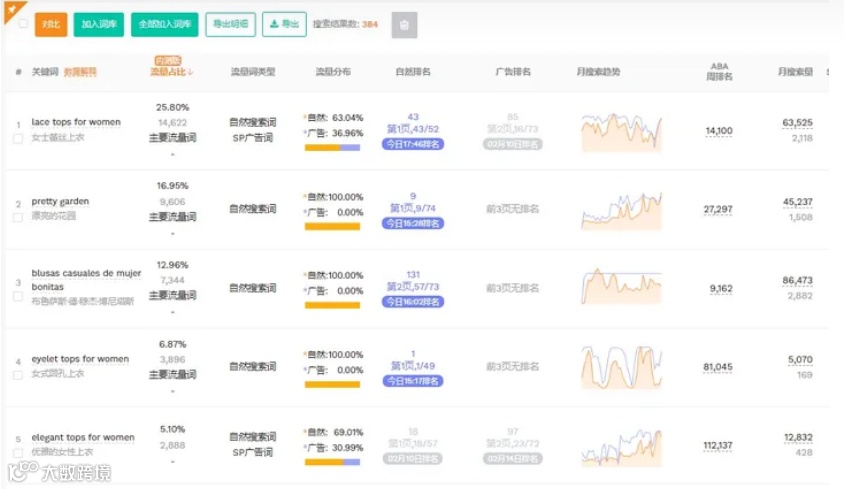This screenshot has height=489, width=844.
Task: Sort by 流量占比 column header
Action: [x=171, y=72]
